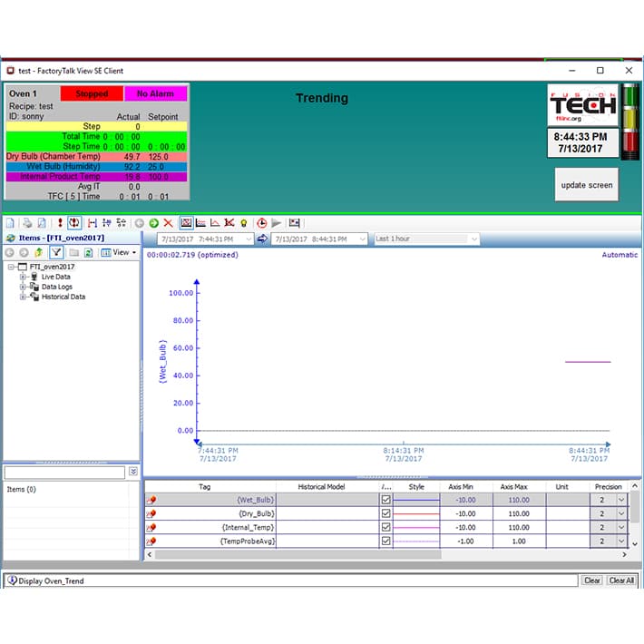Image resolution: width=644 pixels, height=644 pixels.
Task: Click the double-chevron beside search box
Action: [x=133, y=472]
